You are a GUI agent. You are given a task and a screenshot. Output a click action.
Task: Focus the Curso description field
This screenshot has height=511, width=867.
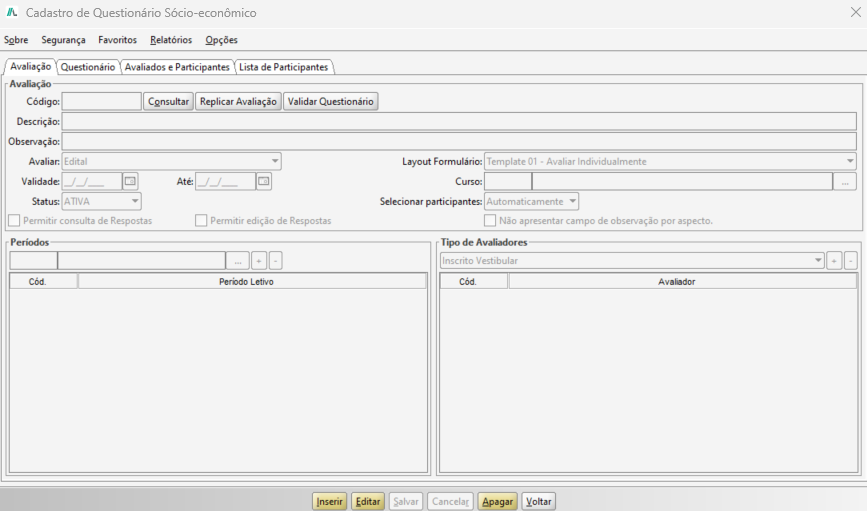(x=682, y=181)
